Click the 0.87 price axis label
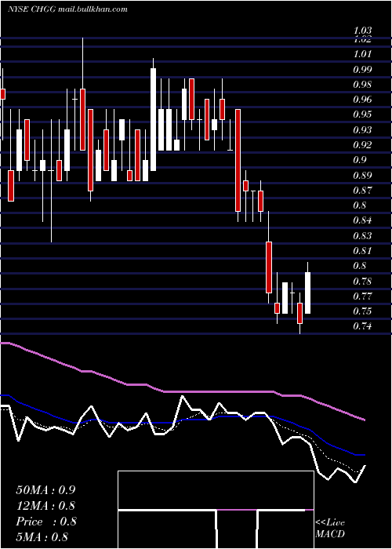Image resolution: width=392 pixels, height=549 pixels. (362, 191)
